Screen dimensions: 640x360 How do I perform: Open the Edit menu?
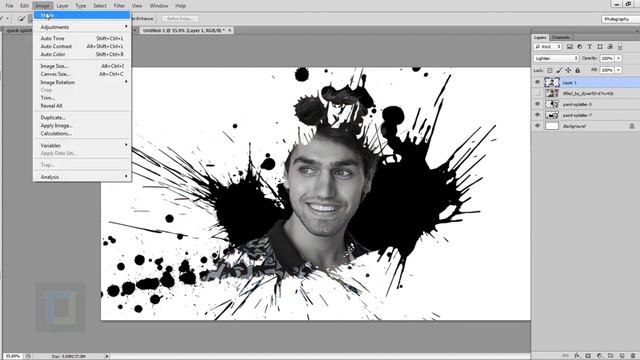pyautogui.click(x=24, y=6)
